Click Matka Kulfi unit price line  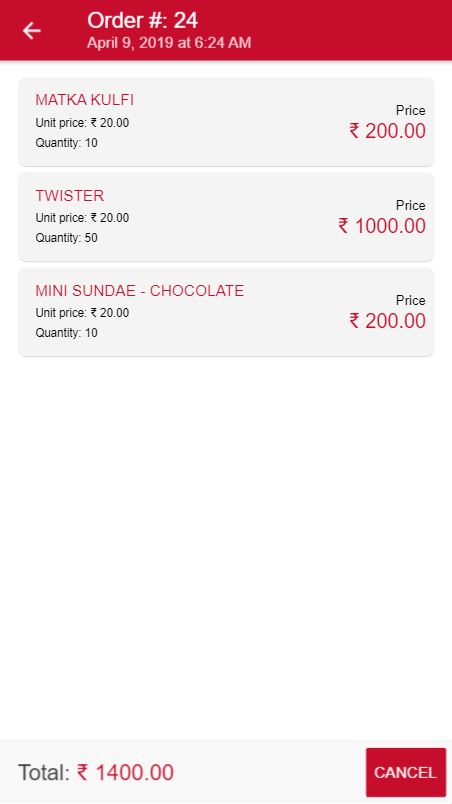pyautogui.click(x=82, y=123)
